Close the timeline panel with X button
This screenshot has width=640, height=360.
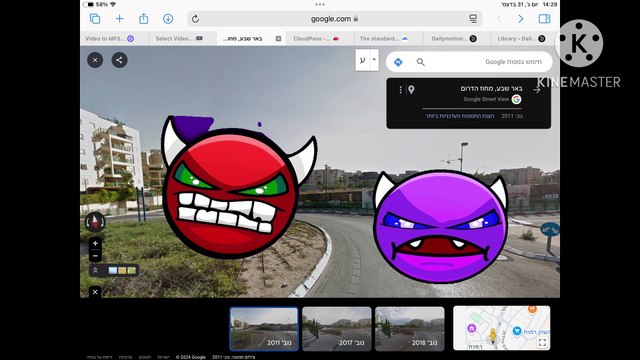95,292
